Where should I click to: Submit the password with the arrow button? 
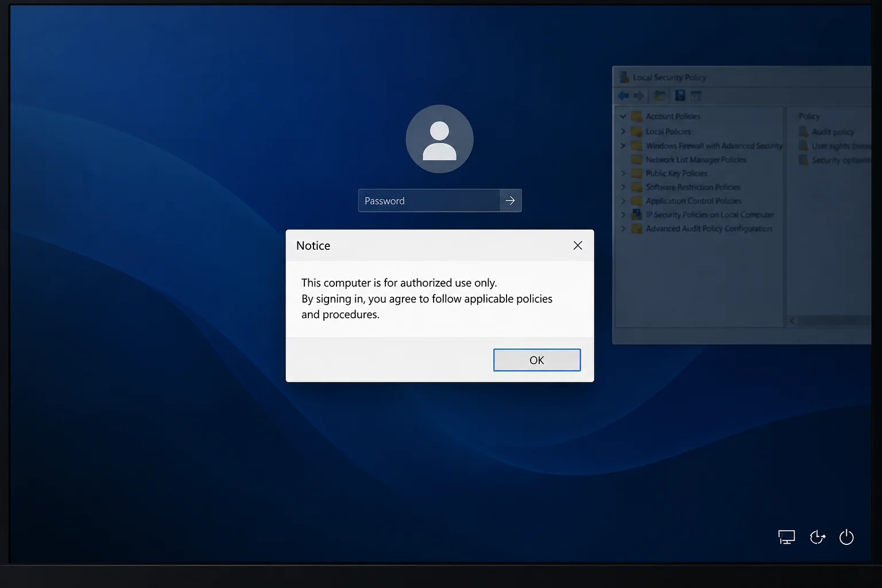coord(510,200)
